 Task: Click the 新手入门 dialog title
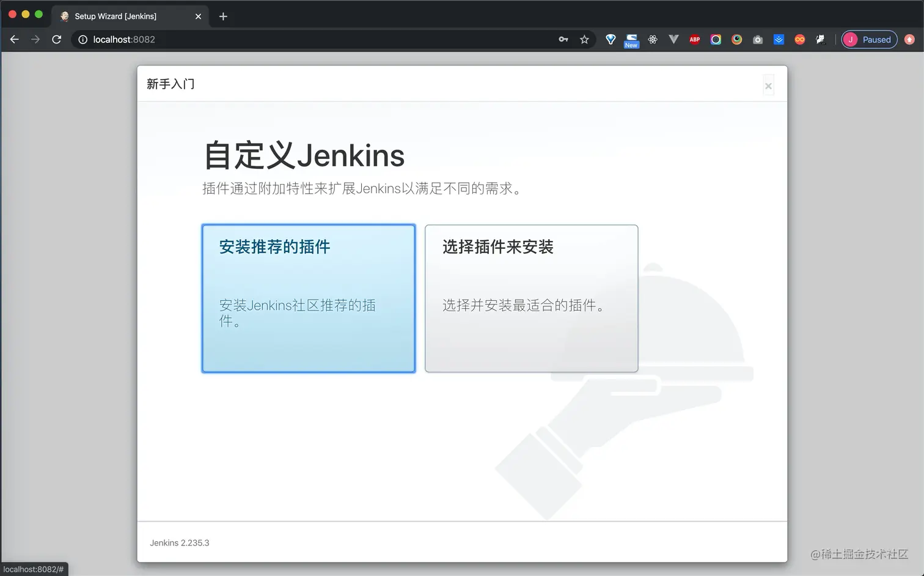pos(170,84)
